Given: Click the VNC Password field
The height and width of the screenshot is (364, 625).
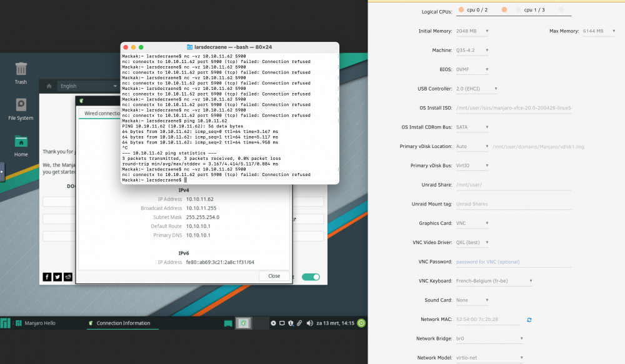Looking at the screenshot, I should pyautogui.click(x=514, y=262).
